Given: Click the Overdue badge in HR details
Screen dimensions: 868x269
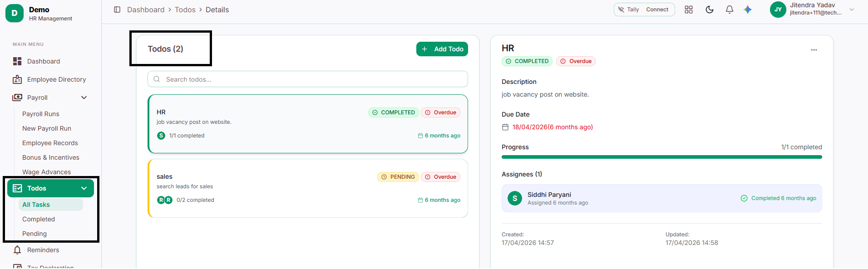Looking at the screenshot, I should click(x=576, y=61).
